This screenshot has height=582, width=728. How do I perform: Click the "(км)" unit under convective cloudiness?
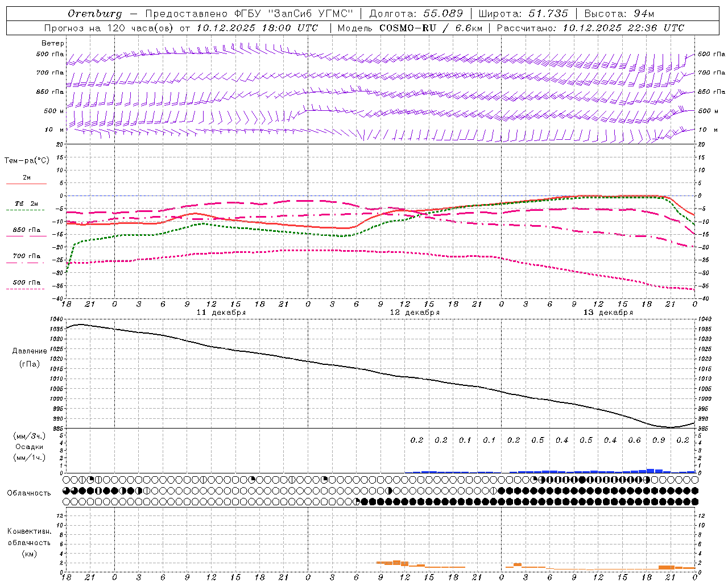[x=30, y=554]
